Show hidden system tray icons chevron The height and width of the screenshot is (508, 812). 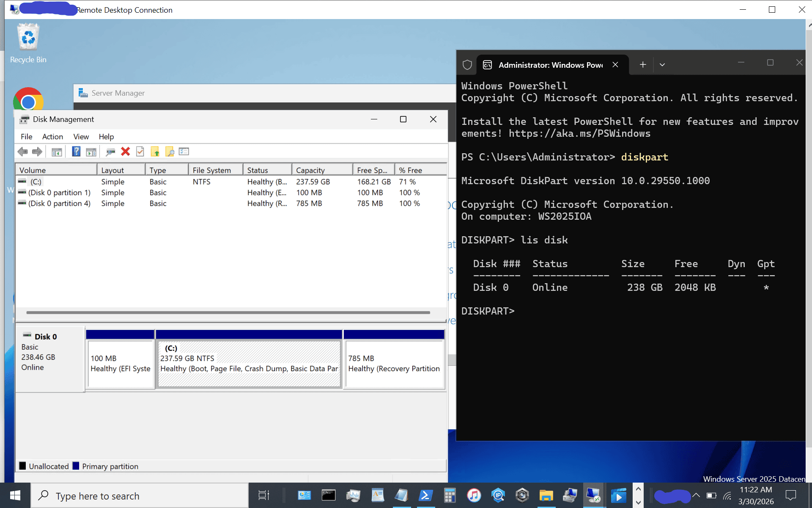[696, 495]
